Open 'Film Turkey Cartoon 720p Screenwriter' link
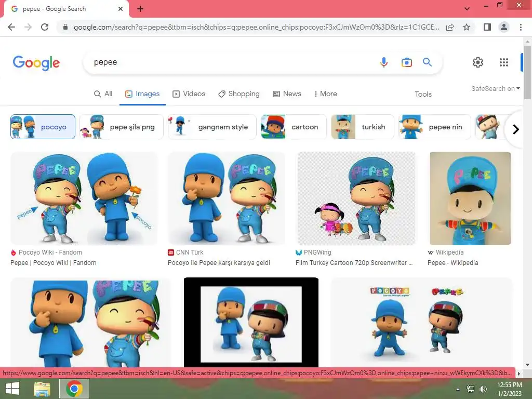This screenshot has width=532, height=399. point(354,262)
